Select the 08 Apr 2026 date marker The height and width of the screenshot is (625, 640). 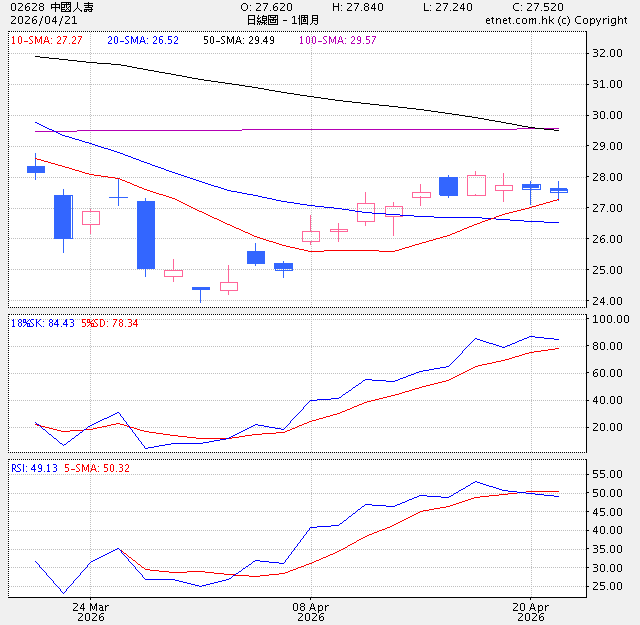pos(311,612)
